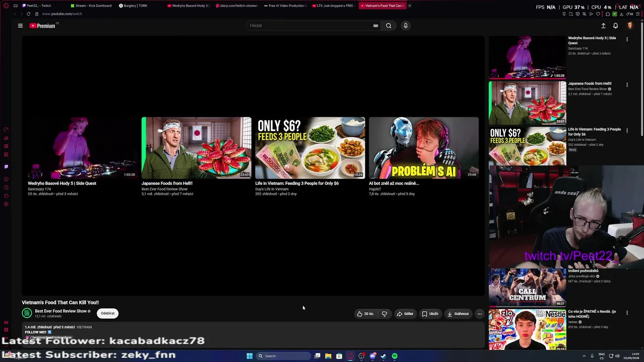The width and height of the screenshot is (644, 362).
Task: Open more actions for the video
Action: pos(479,314)
